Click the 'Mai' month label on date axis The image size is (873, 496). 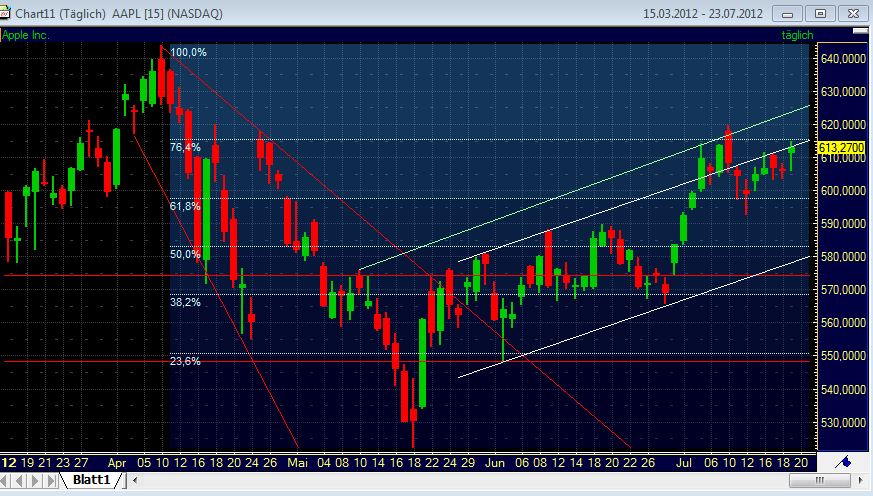coord(297,463)
